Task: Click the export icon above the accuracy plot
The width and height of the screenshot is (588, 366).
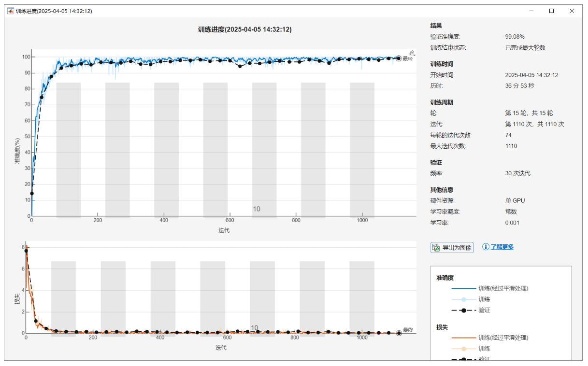Action: click(412, 53)
